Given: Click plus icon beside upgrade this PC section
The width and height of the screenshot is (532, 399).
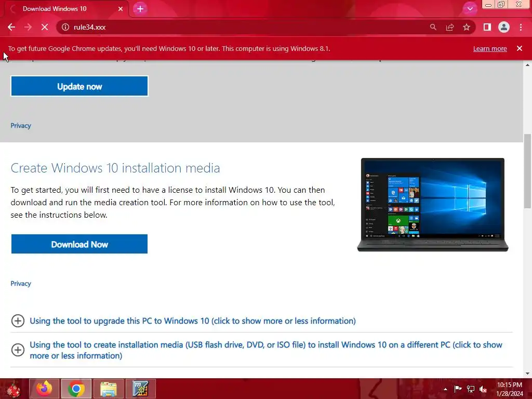Looking at the screenshot, I should point(18,321).
